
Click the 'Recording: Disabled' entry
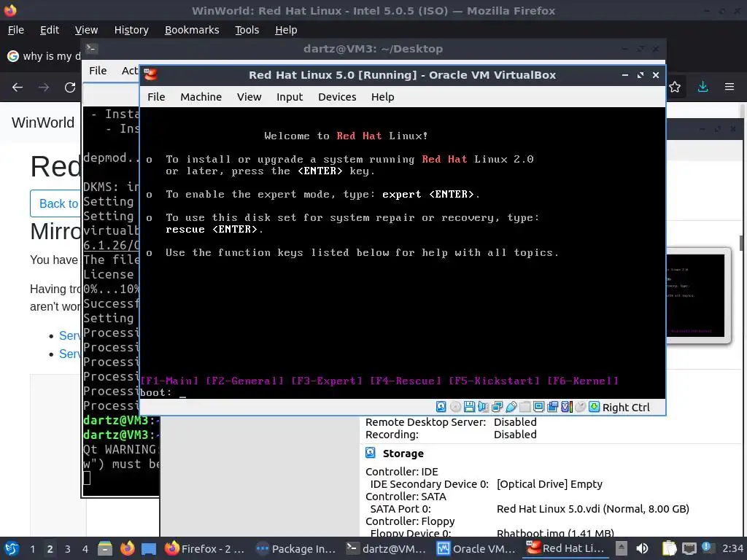(x=451, y=435)
